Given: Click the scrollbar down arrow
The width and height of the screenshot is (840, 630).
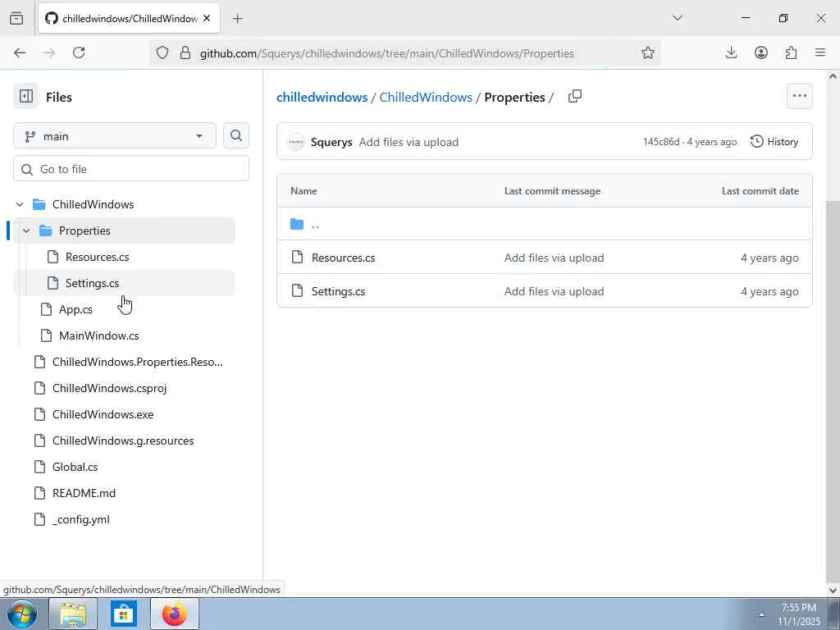Looking at the screenshot, I should (833, 590).
